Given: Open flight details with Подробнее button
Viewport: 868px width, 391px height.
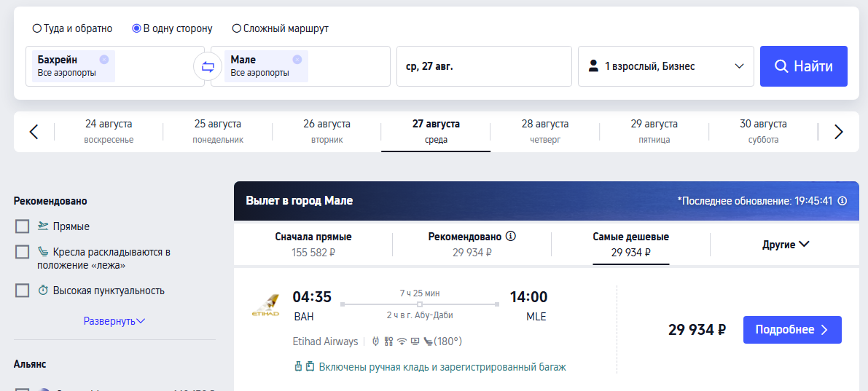Looking at the screenshot, I should click(792, 330).
